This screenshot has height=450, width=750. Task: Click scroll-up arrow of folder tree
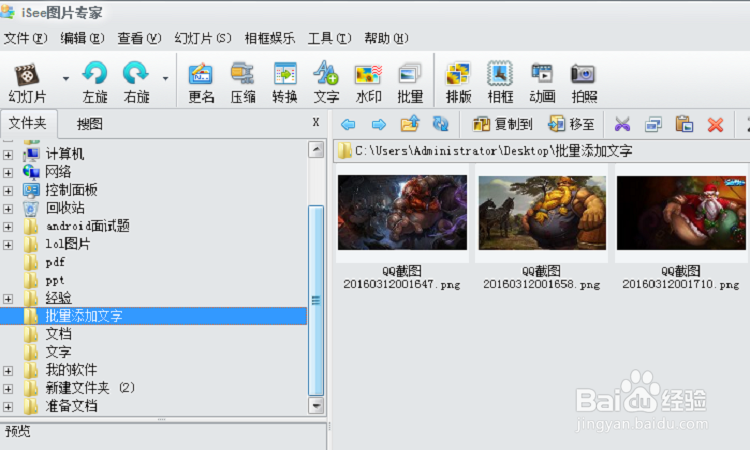pos(316,150)
